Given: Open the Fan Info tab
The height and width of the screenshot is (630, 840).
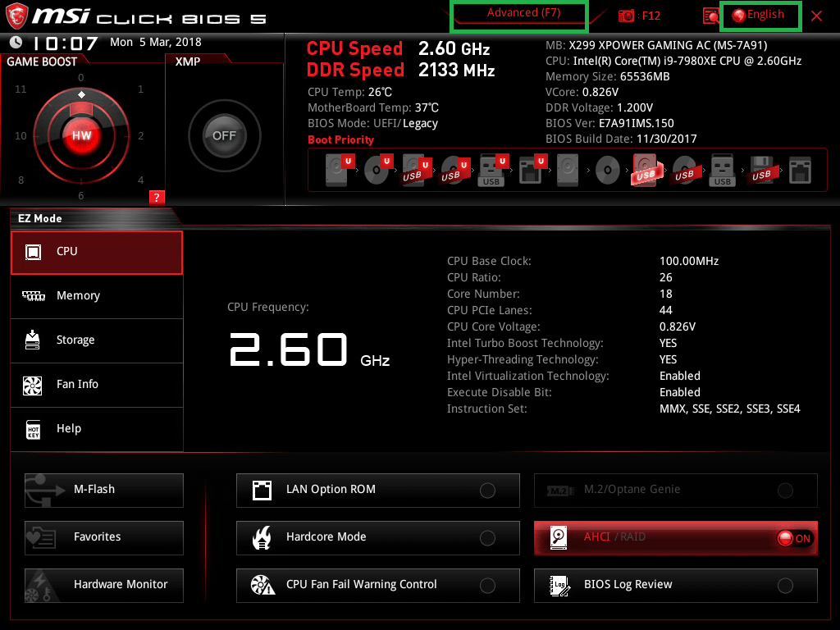Looking at the screenshot, I should [97, 386].
